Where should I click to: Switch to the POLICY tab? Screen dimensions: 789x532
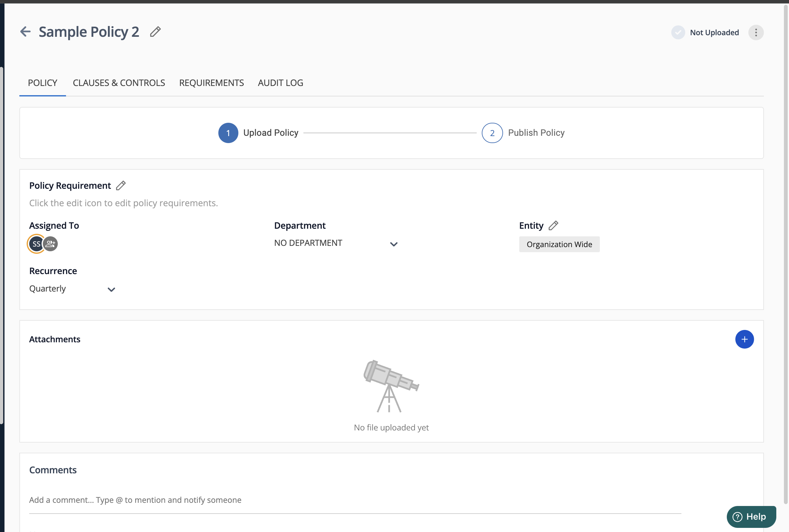[x=43, y=83]
